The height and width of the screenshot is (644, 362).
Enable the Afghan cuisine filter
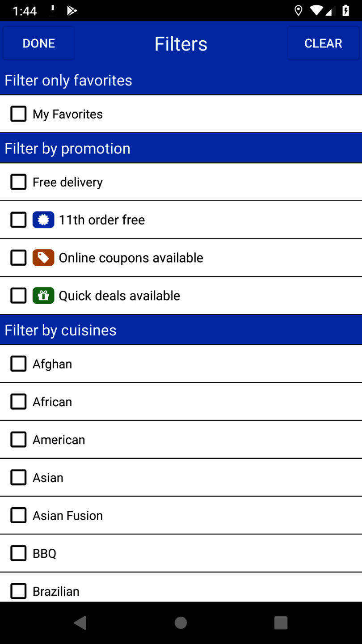(x=18, y=364)
